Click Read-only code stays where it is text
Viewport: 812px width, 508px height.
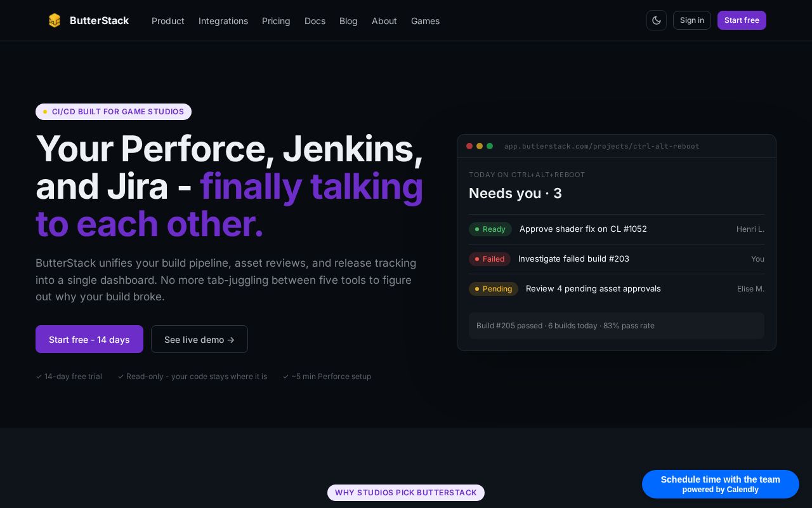[x=192, y=377]
